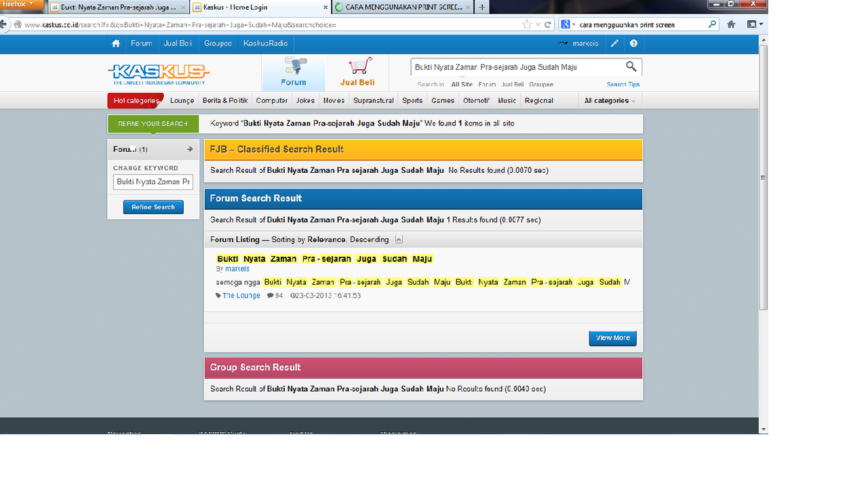The image size is (868, 488).
Task: Click the Refine Search button
Action: [x=153, y=207]
